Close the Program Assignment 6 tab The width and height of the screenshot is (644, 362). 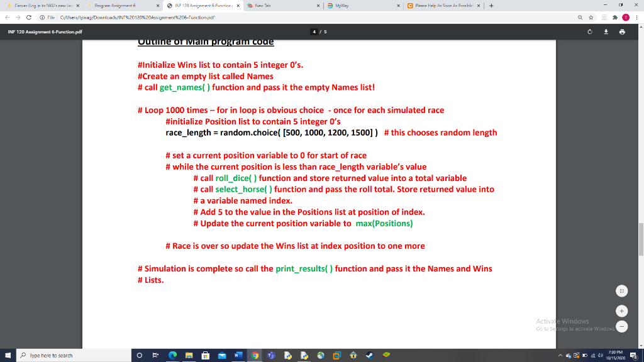(x=158, y=6)
